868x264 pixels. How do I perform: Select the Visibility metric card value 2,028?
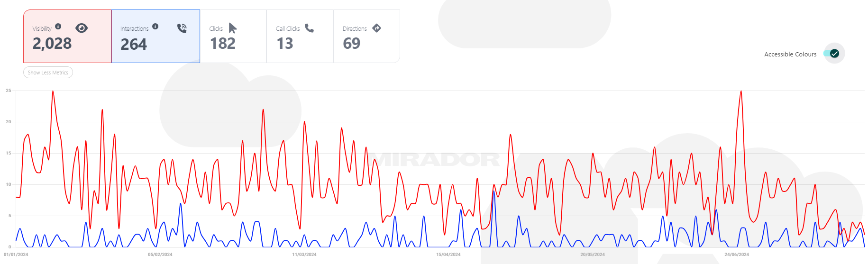pos(52,44)
